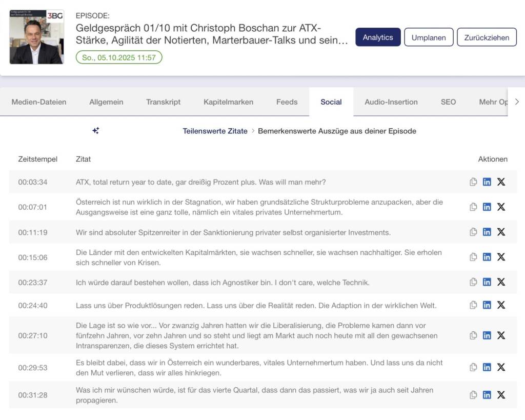
Task: Click the Analytics button
Action: [x=378, y=37]
